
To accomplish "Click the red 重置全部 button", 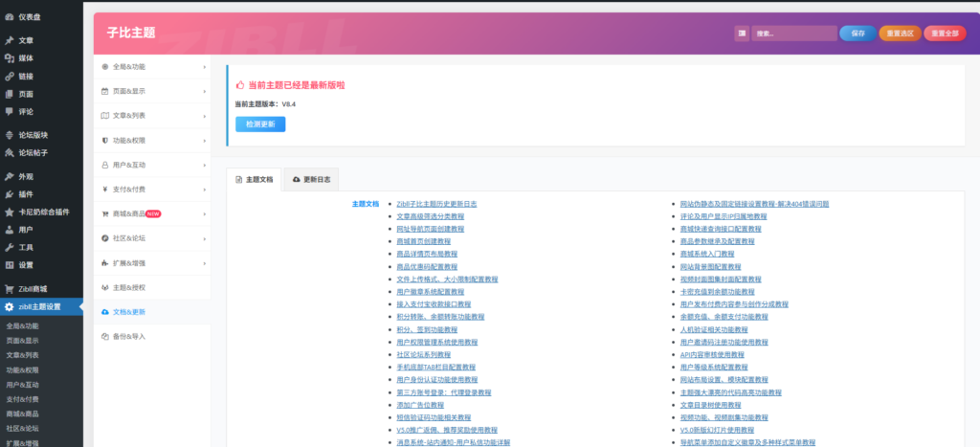I will [x=945, y=34].
